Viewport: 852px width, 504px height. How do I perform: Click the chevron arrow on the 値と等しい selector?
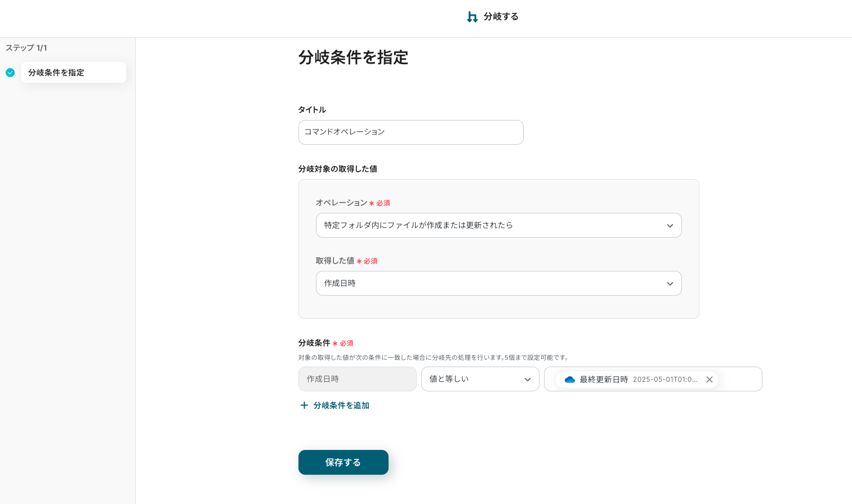(527, 380)
